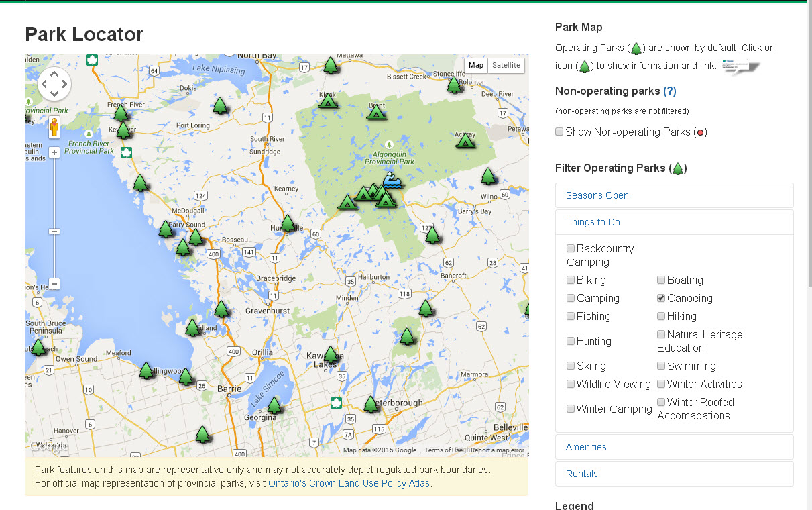The height and width of the screenshot is (510, 812).
Task: Pan the map left with the arrow control
Action: 44,84
